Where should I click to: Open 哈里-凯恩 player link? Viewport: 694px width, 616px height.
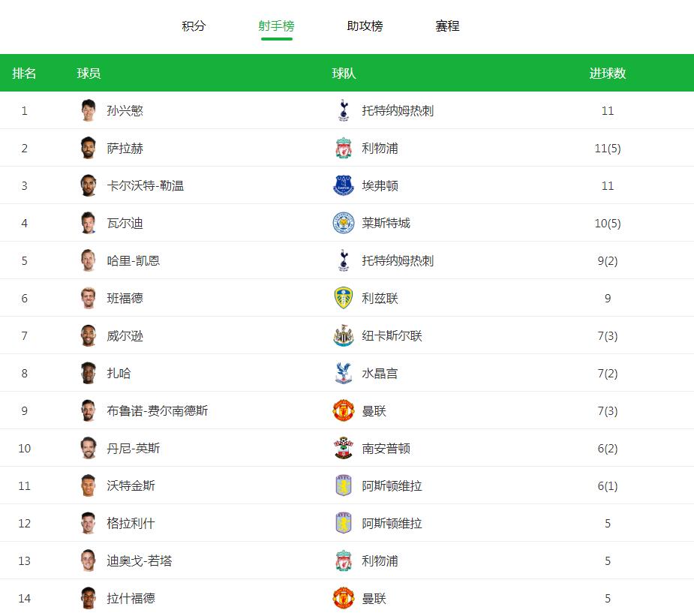[x=134, y=260]
